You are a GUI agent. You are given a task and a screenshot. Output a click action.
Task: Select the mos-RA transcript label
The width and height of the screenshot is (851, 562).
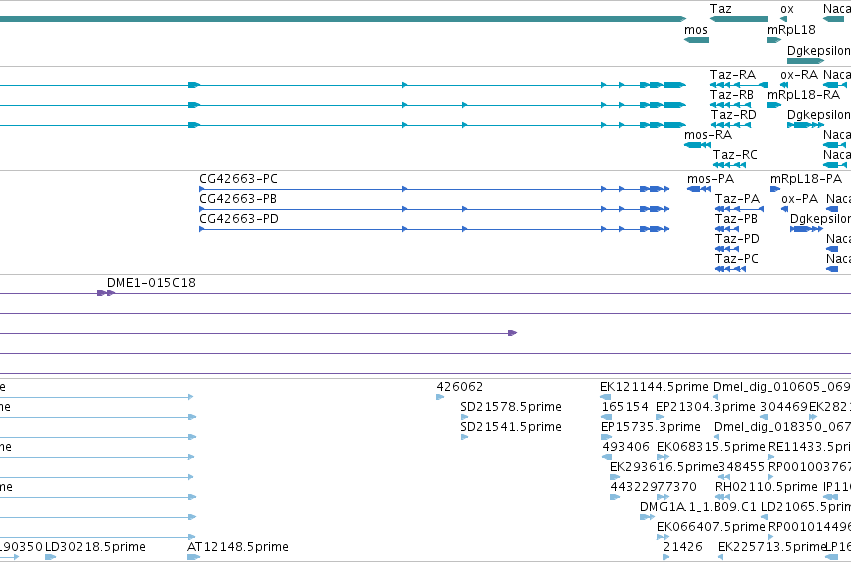[x=708, y=135]
